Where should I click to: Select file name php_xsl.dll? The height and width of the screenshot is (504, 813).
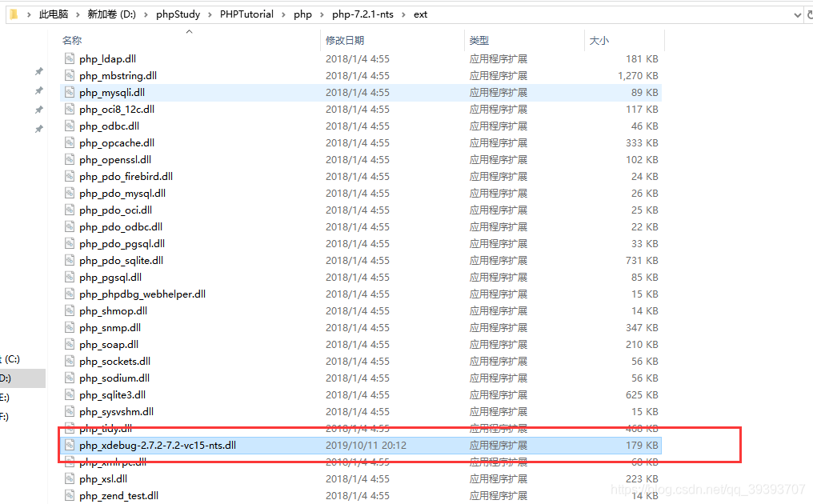(x=103, y=478)
